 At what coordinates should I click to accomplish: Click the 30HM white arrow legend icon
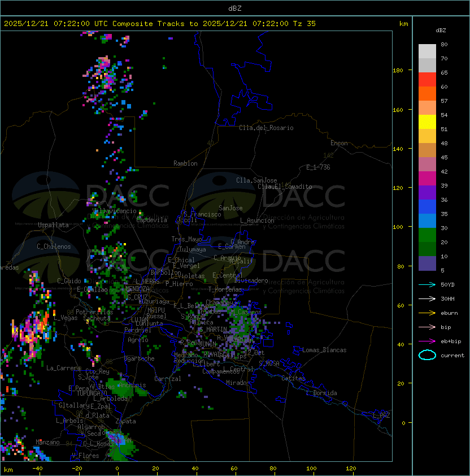(427, 298)
